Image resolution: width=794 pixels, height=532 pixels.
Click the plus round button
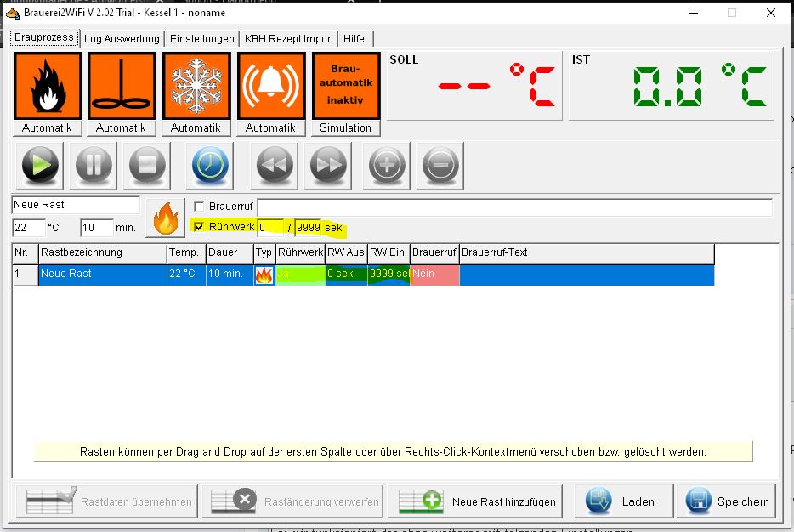tap(386, 165)
